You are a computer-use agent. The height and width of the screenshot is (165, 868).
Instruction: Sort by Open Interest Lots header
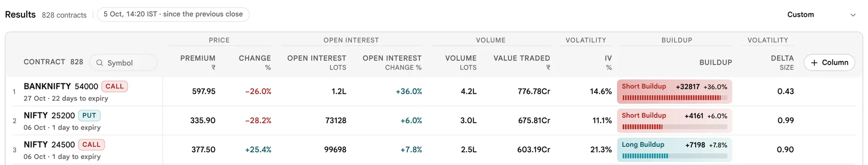point(317,63)
